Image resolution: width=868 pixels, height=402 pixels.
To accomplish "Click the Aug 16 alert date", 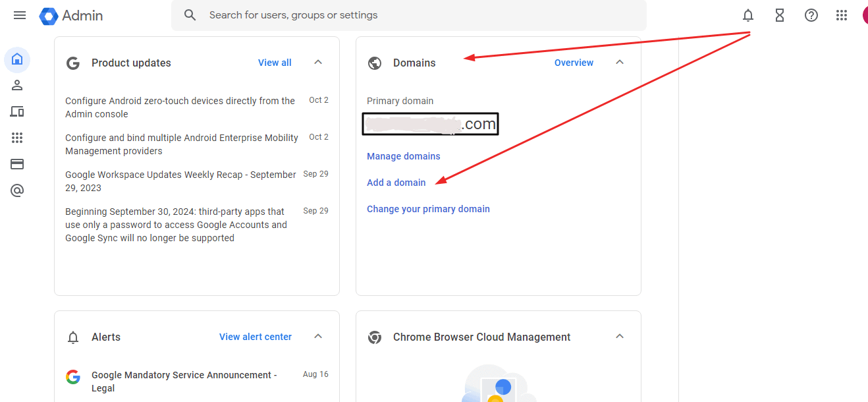I will coord(315,374).
